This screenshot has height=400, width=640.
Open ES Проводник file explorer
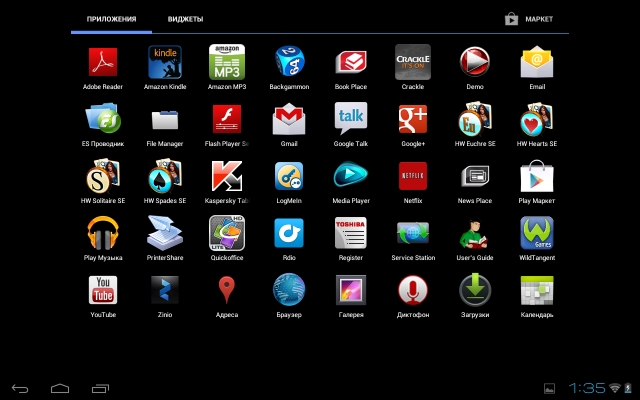[x=102, y=120]
